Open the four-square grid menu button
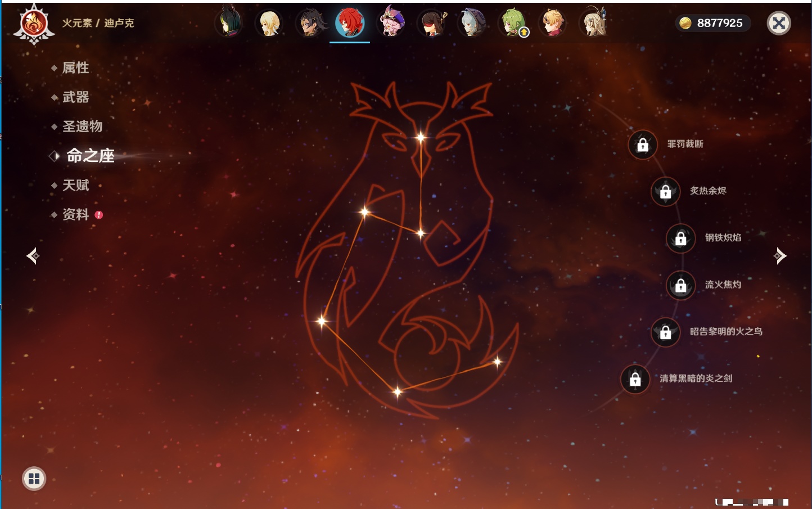 pyautogui.click(x=34, y=479)
